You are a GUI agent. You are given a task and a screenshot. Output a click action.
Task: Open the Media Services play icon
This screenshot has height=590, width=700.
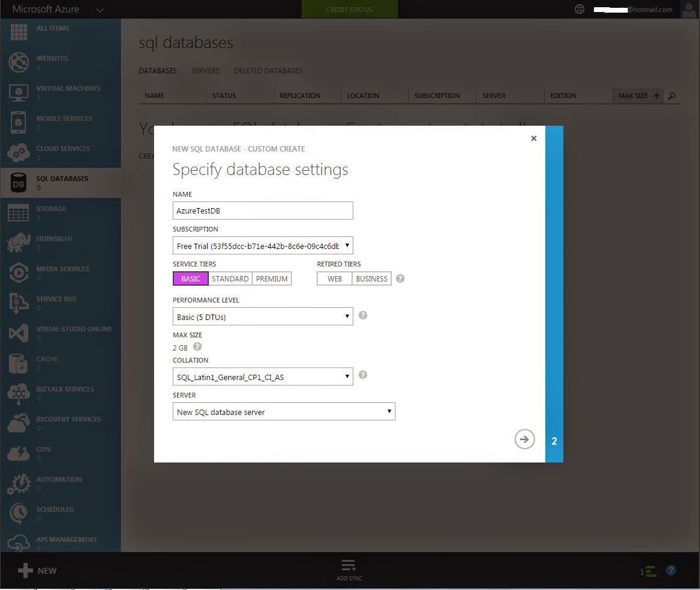click(x=18, y=273)
